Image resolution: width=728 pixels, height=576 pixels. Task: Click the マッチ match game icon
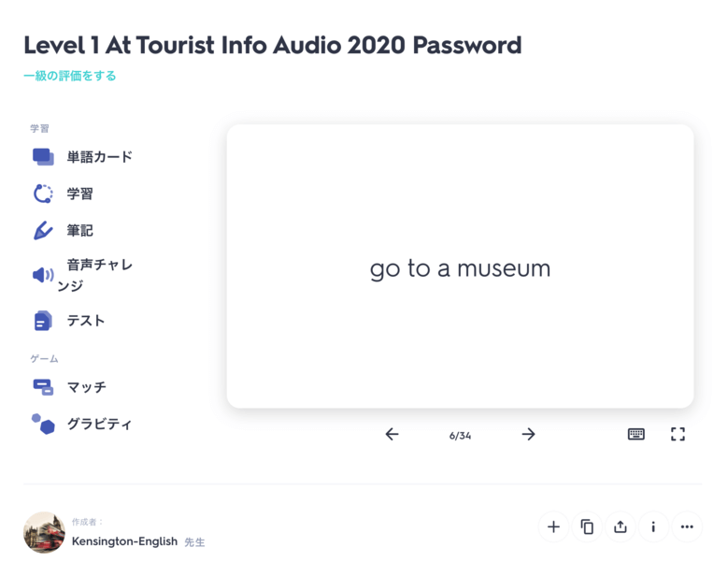coord(43,387)
